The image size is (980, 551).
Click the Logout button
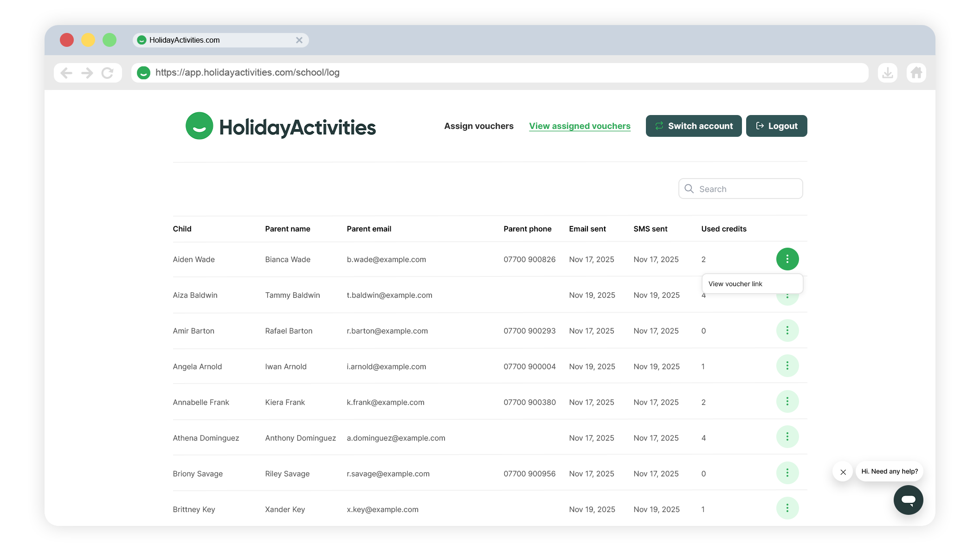(x=776, y=126)
